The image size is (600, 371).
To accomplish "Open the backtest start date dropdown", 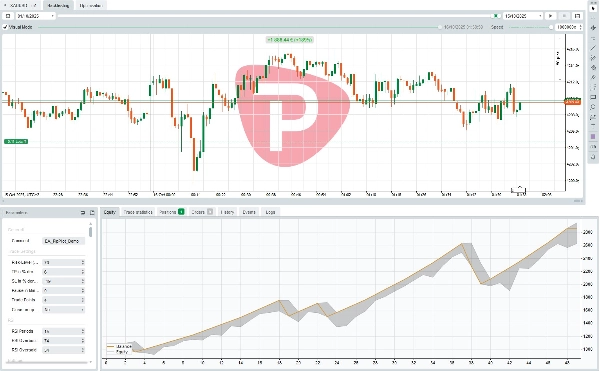I will pos(35,16).
